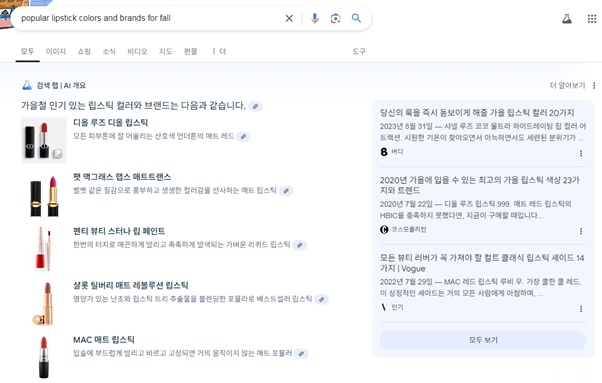
Task: Click the link icon after the intro sentence
Action: pyautogui.click(x=255, y=106)
